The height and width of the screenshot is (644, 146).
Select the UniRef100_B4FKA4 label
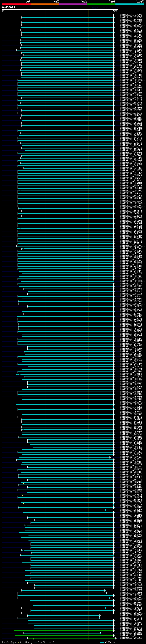click(x=131, y=20)
